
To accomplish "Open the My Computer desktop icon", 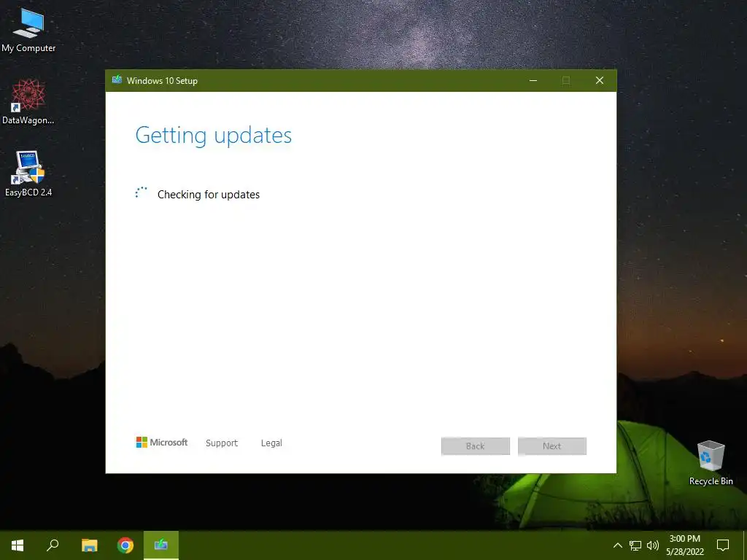I will tap(28, 31).
